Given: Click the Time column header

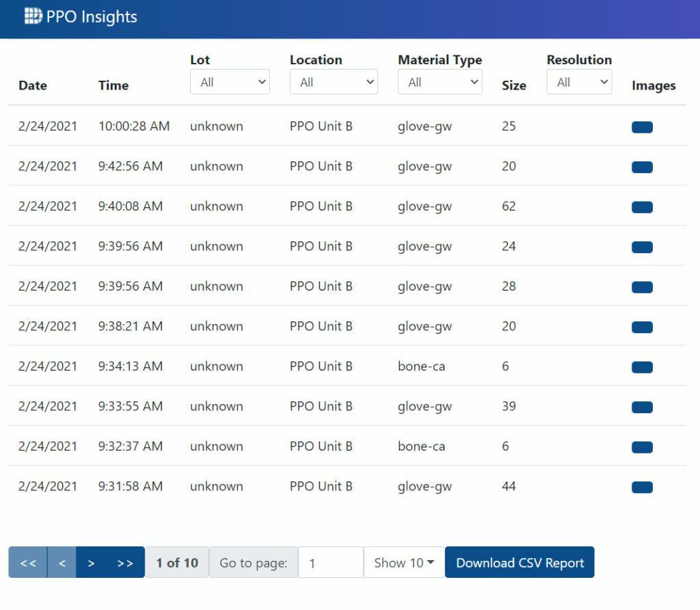Looking at the screenshot, I should [113, 85].
